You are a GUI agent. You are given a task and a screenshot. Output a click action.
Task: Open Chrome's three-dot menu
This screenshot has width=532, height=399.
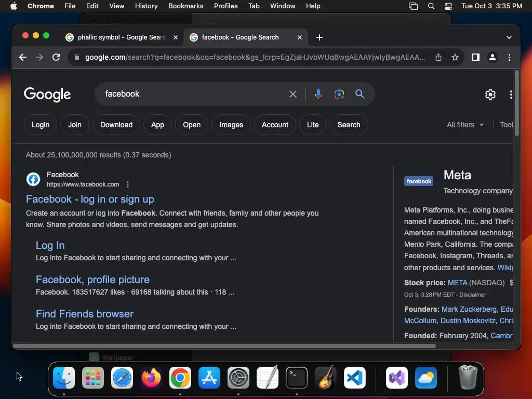click(509, 57)
